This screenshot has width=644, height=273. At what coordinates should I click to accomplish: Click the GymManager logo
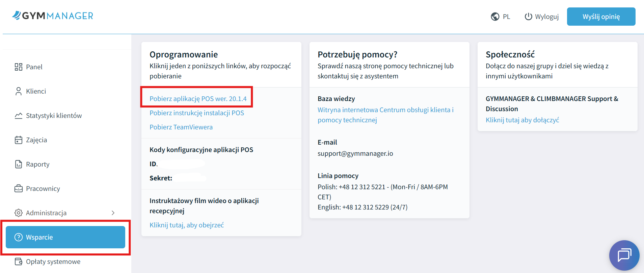(x=53, y=16)
